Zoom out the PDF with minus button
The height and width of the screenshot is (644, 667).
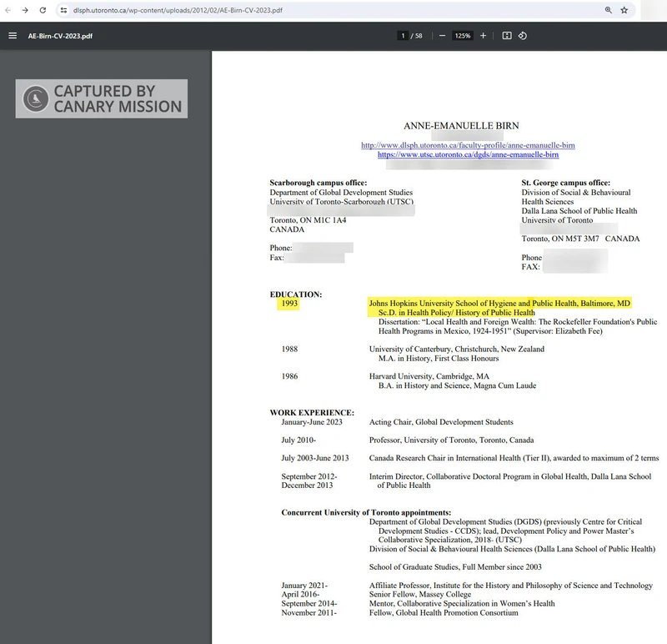tap(442, 36)
